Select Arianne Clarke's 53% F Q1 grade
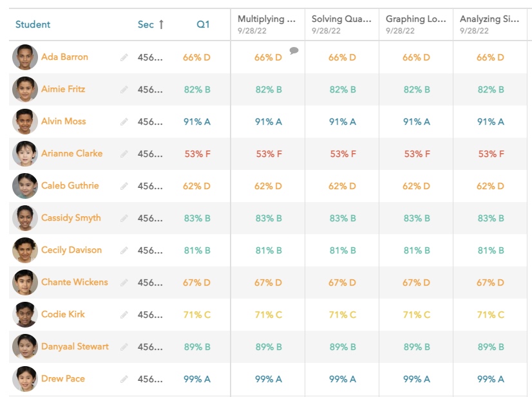This screenshot has width=532, height=397. click(197, 154)
